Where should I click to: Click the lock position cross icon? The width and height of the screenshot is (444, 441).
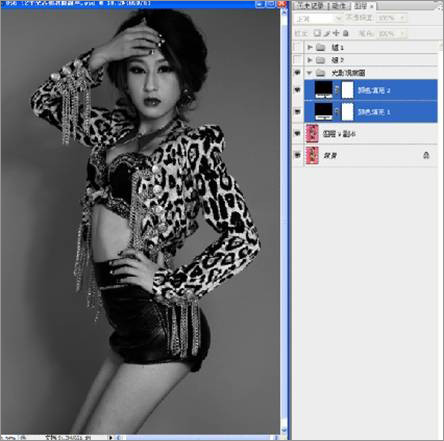click(336, 33)
